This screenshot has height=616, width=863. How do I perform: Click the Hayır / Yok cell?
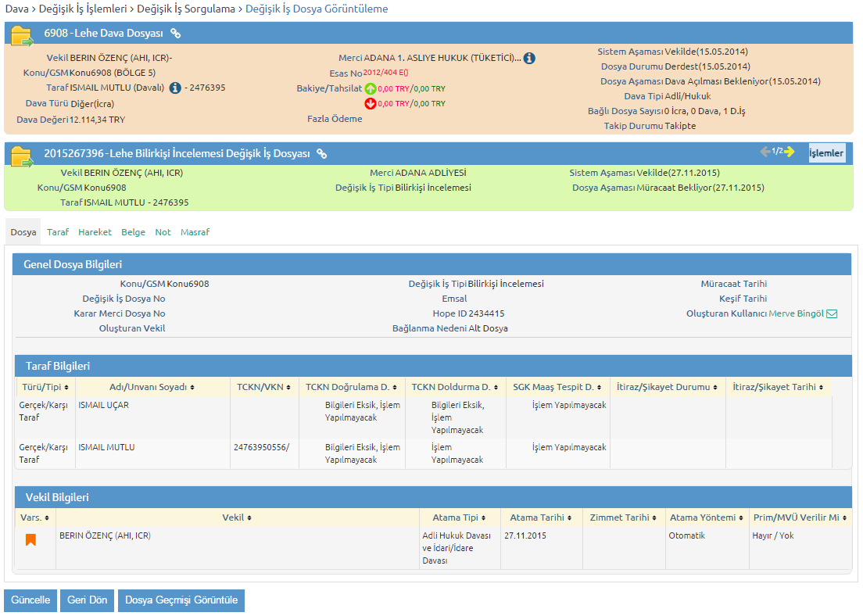773,535
